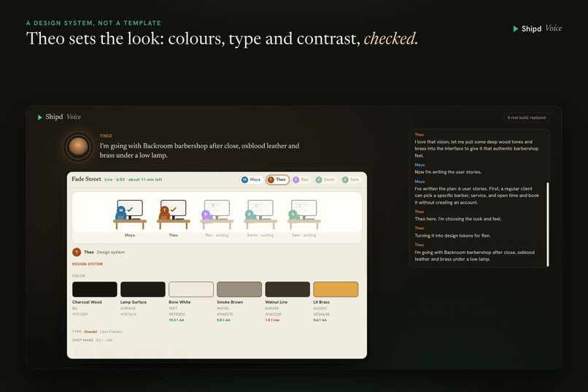This screenshot has height=392, width=588.
Task: Click the red "1.5:1 low" contrast warning
Action: 272,320
